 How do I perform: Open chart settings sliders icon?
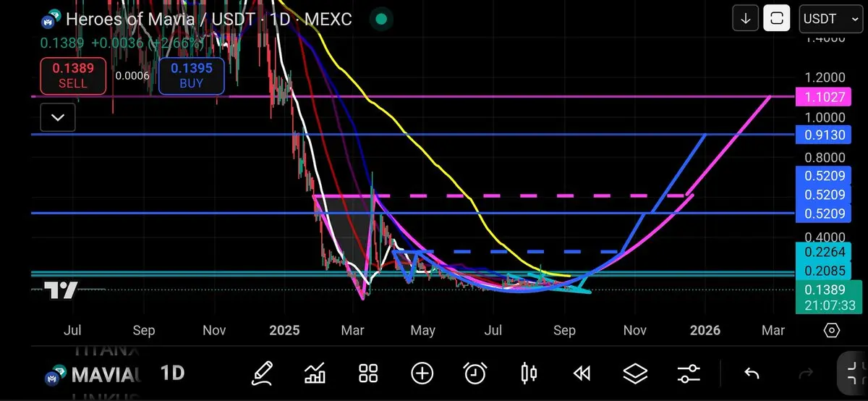(x=689, y=373)
